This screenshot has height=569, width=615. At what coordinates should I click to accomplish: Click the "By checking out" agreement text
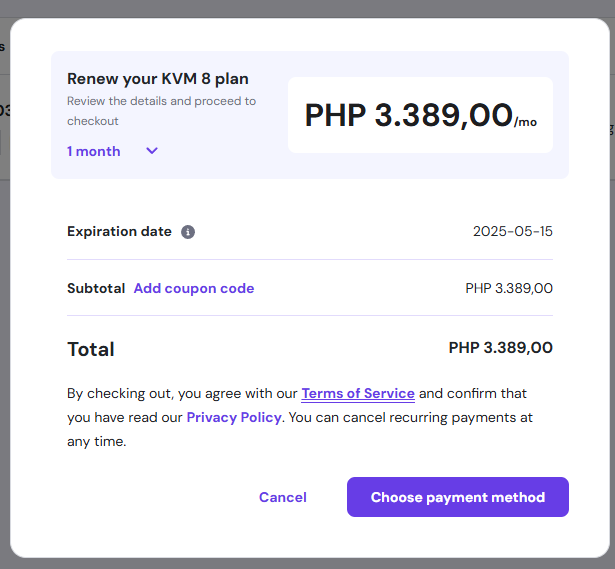click(x=180, y=393)
